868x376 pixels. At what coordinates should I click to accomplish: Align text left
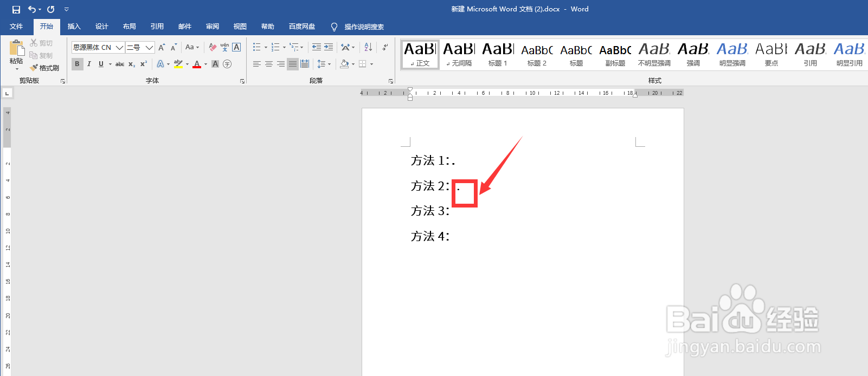click(257, 64)
